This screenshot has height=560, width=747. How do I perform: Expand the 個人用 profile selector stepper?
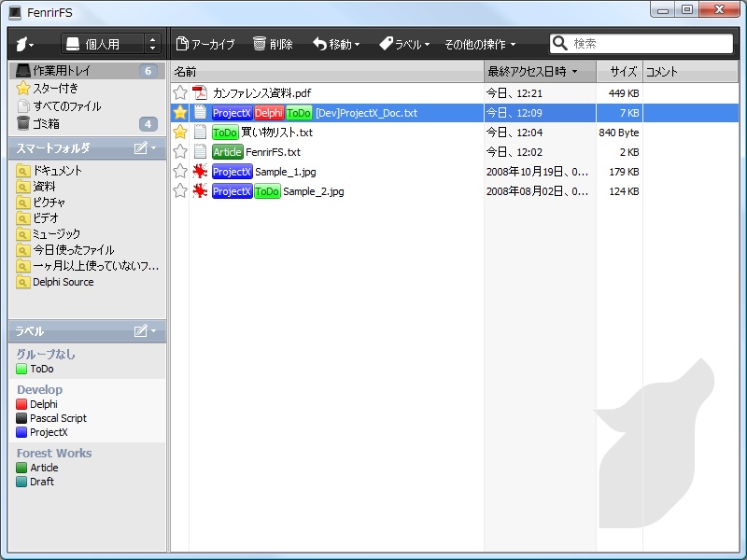[151, 42]
